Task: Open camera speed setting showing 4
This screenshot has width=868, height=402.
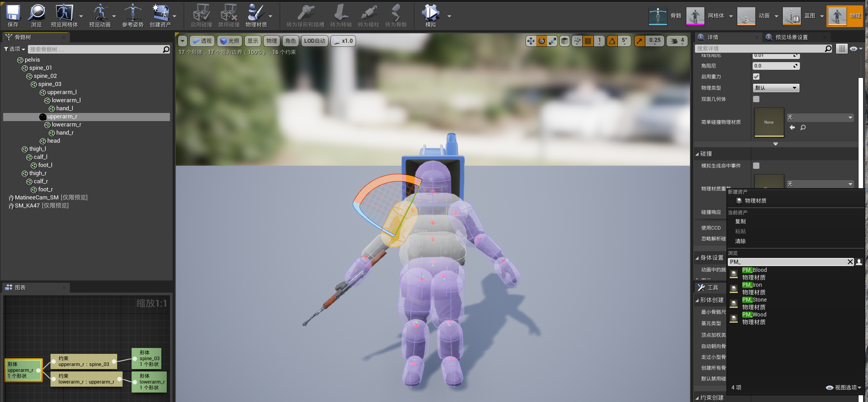Action: point(677,41)
